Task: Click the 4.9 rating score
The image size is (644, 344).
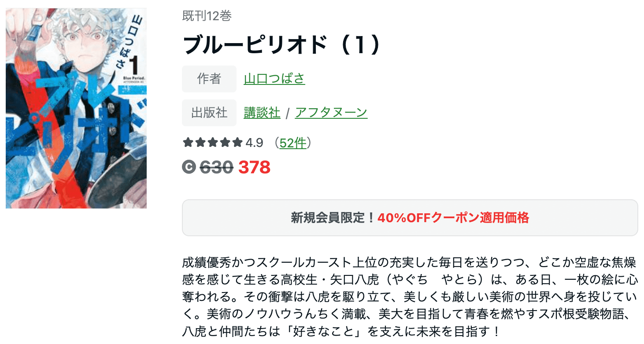Action: [255, 143]
